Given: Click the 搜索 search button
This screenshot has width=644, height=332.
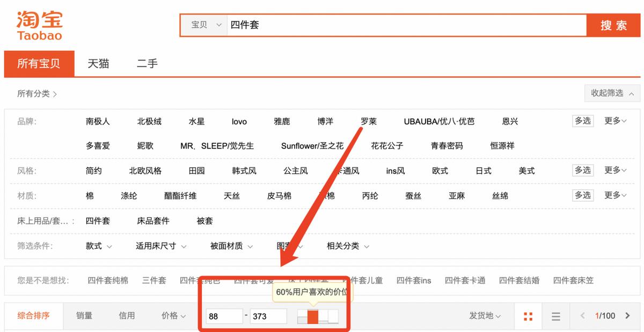Looking at the screenshot, I should (613, 25).
